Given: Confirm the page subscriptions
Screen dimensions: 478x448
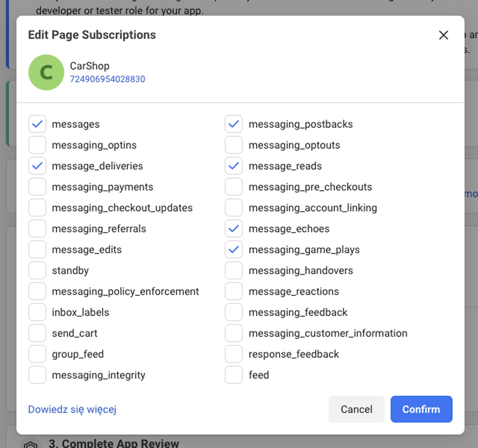Looking at the screenshot, I should pos(421,409).
